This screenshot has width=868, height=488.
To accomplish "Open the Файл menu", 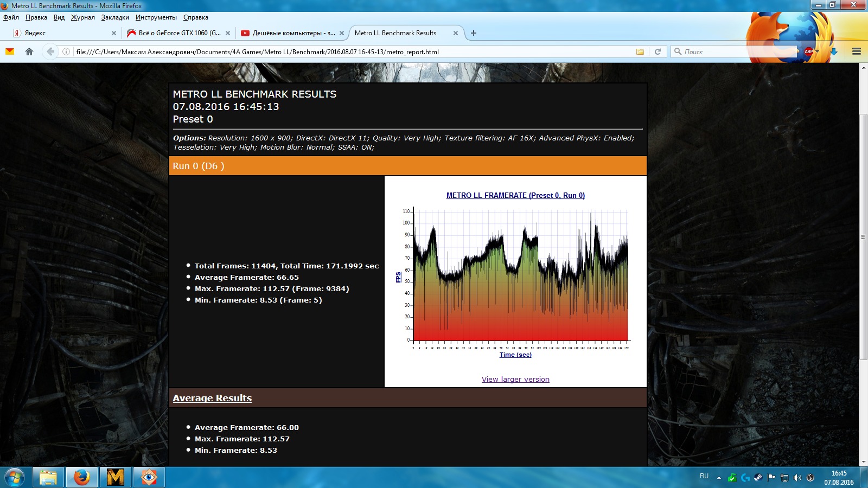I will (11, 17).
